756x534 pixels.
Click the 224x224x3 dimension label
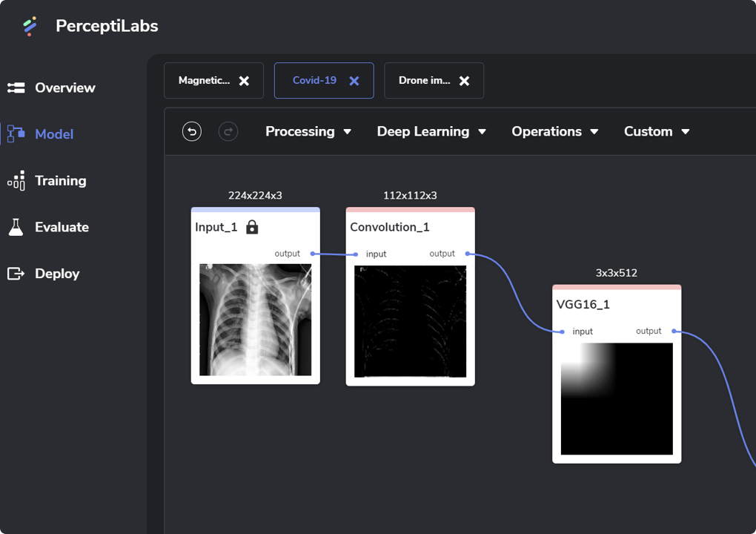255,195
